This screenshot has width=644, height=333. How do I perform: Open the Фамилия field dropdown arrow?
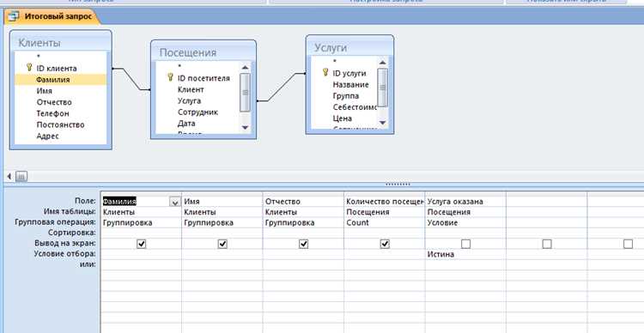pyautogui.click(x=175, y=202)
